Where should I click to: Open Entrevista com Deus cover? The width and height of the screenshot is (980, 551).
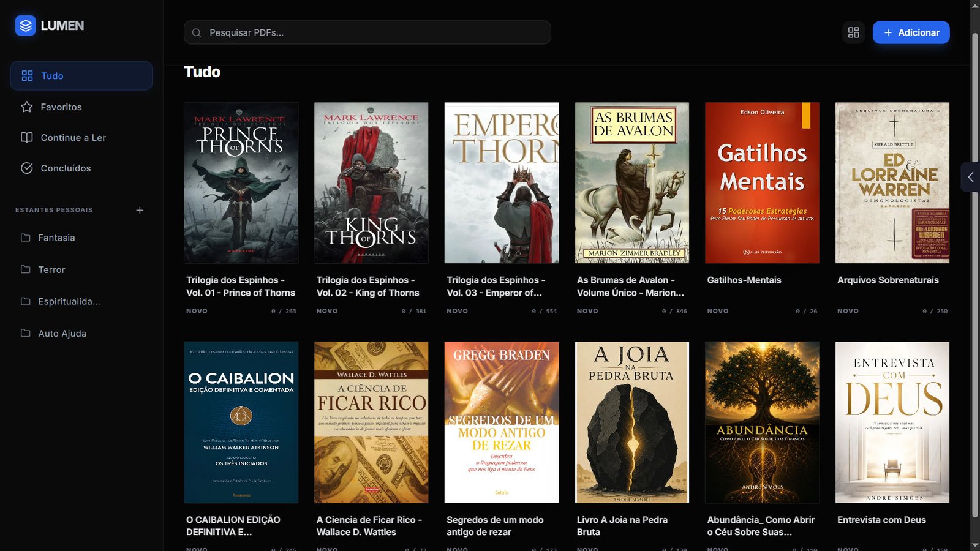(892, 422)
